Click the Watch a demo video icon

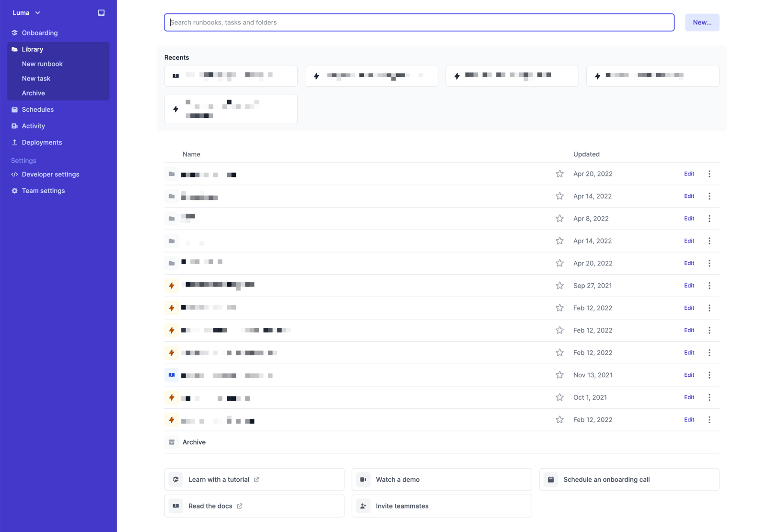click(363, 480)
